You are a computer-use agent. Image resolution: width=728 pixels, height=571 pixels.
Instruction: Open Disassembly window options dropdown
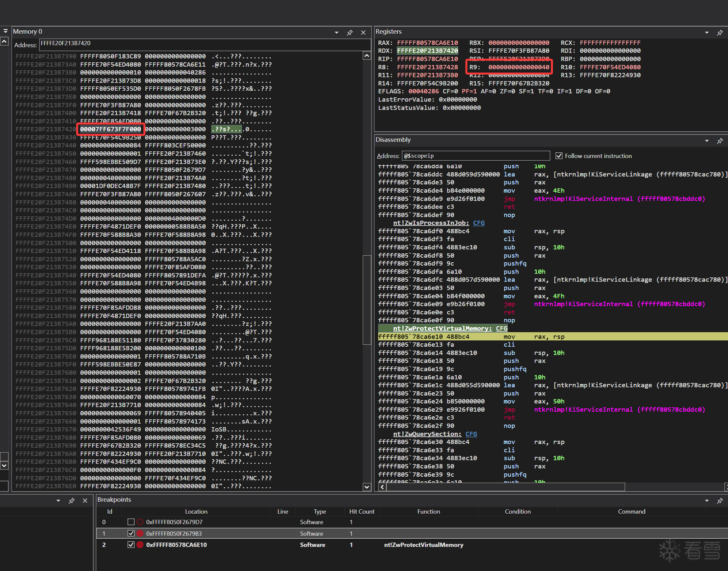click(707, 141)
